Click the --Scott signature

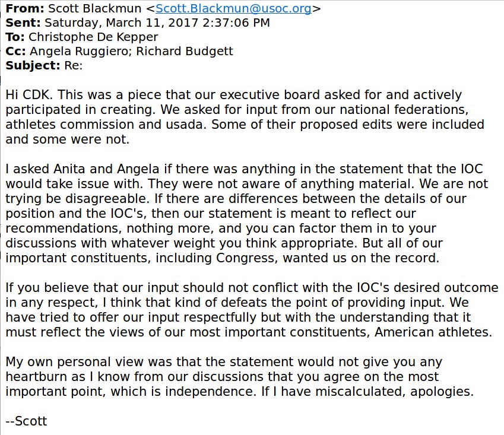pos(26,421)
